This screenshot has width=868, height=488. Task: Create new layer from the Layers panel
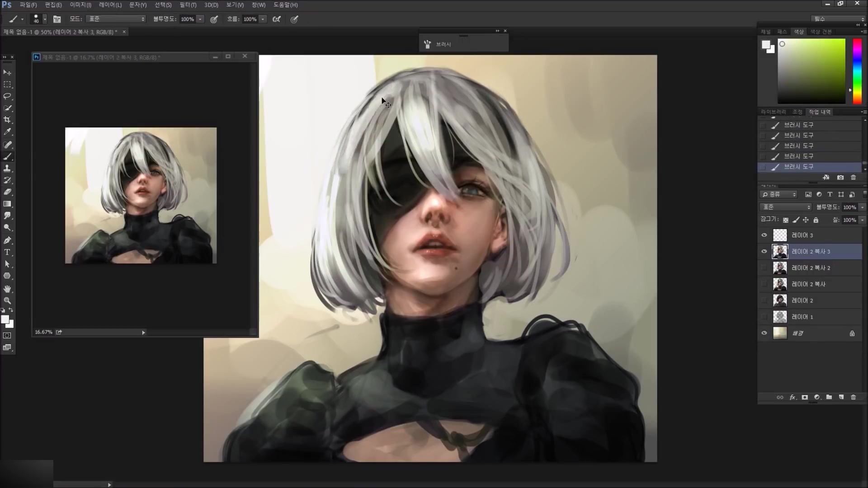841,397
